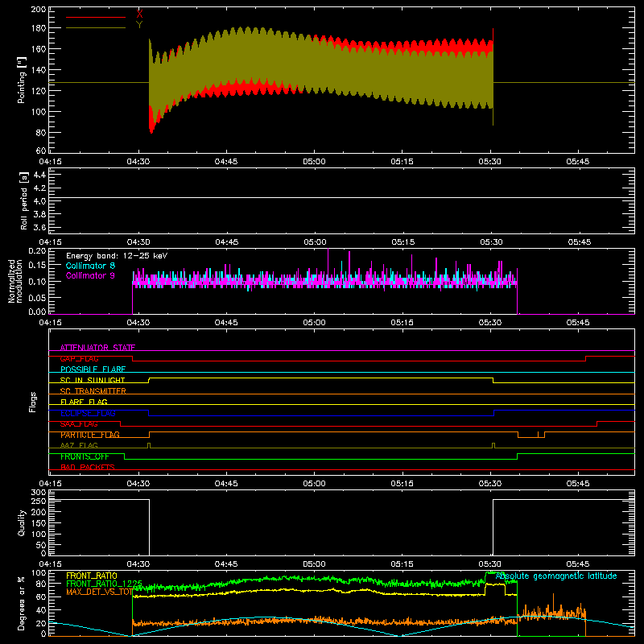Select the orange MAX_DET_VS_TOT legend entry
Screen dimensions: 644x644
tap(99, 592)
